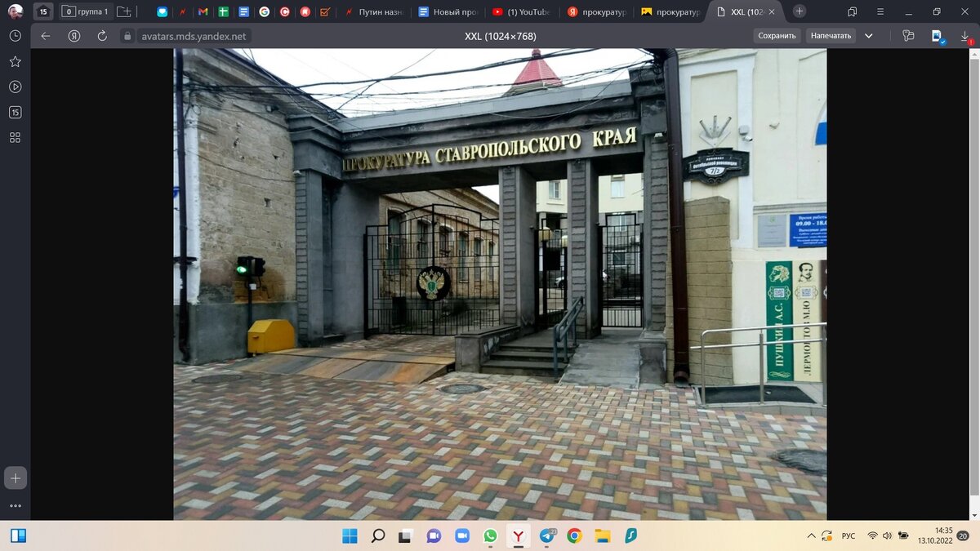Open sidebar more options (three dots)
Image resolution: width=980 pixels, height=551 pixels.
[16, 506]
